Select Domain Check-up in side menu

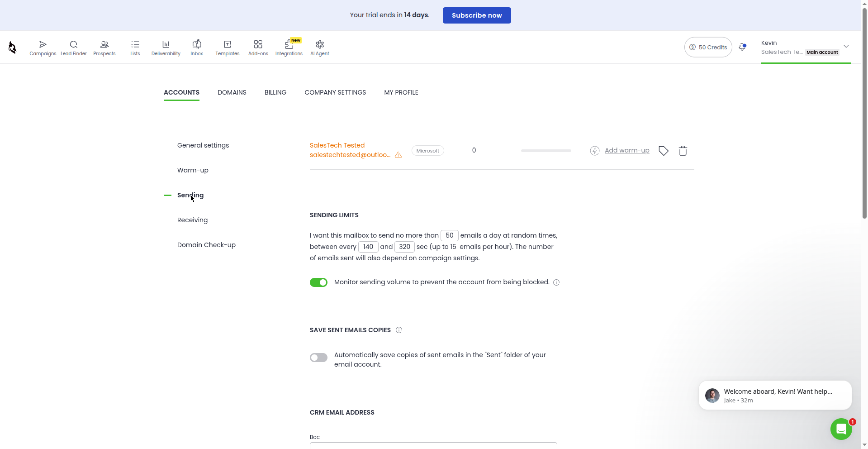[206, 245]
